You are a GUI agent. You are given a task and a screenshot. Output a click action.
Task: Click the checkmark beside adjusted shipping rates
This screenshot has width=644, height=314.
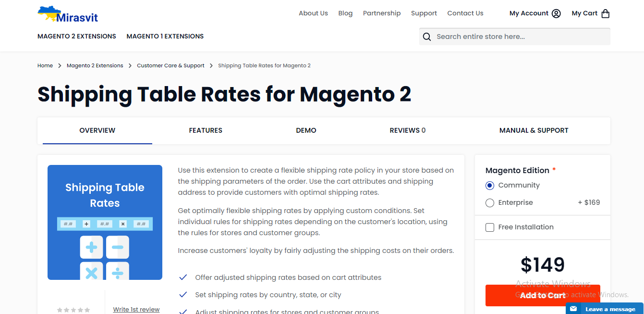pyautogui.click(x=183, y=277)
